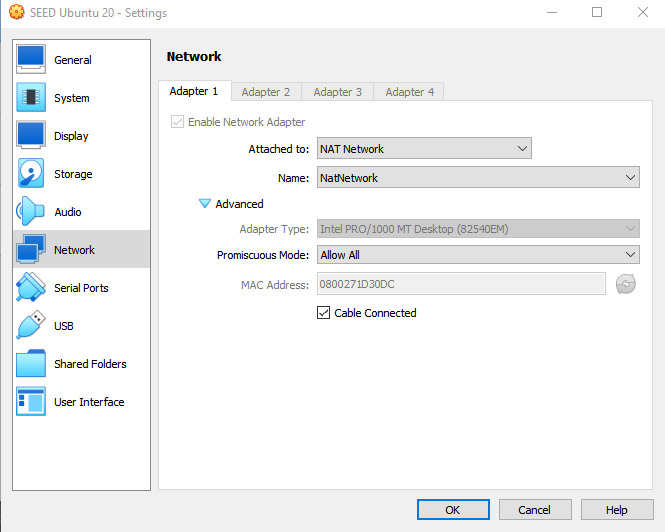
Task: Expand the NatNetwork name dropdown
Action: pyautogui.click(x=477, y=178)
